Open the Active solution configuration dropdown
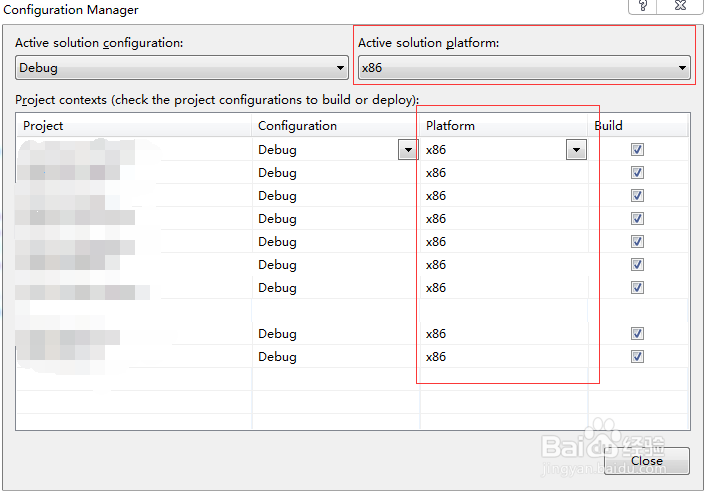 (182, 68)
